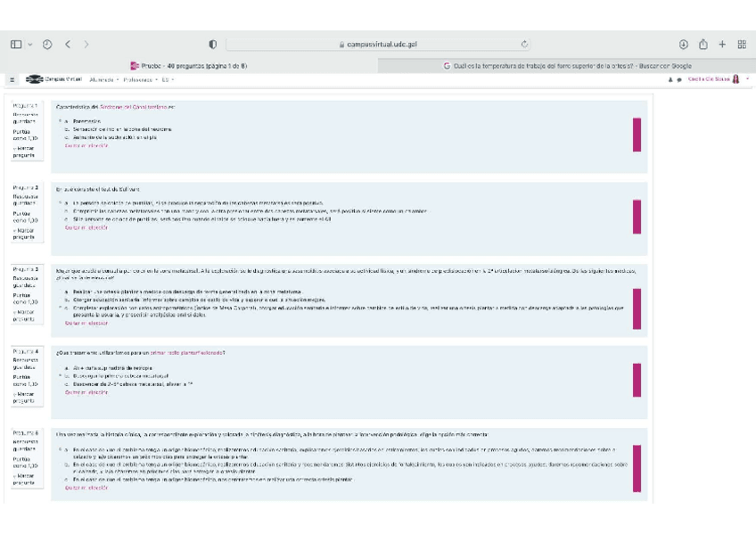Select the Prueba 40 preguntas tab

[189, 65]
